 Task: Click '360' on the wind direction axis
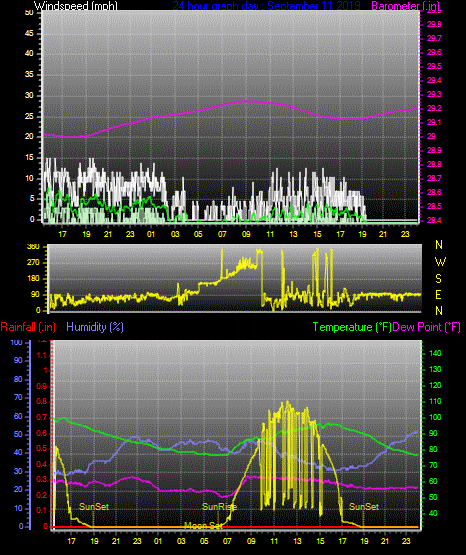[x=33, y=247]
